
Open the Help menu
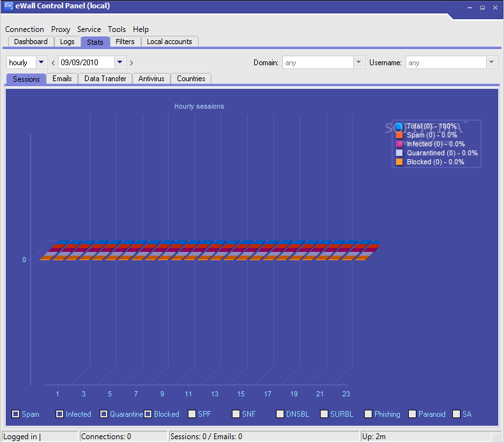click(141, 29)
